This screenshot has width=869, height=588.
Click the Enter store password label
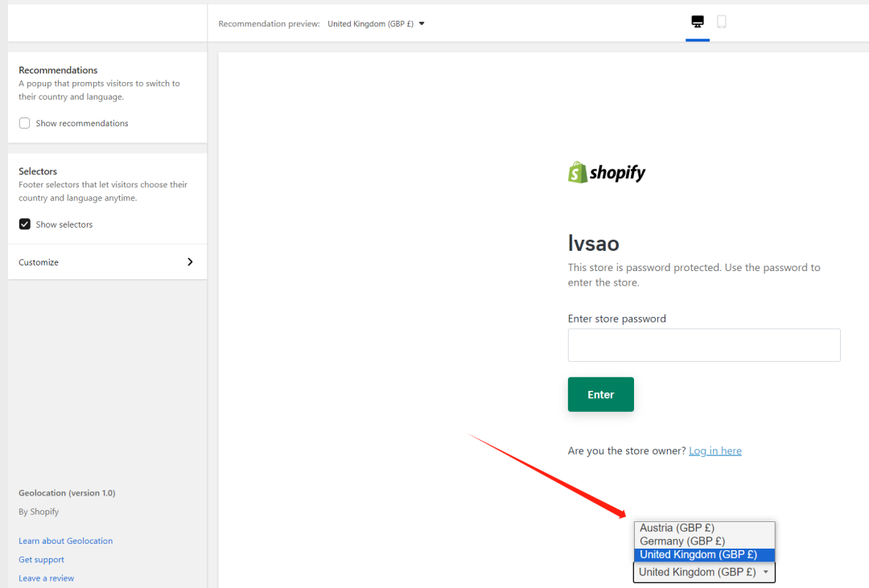pyautogui.click(x=617, y=319)
